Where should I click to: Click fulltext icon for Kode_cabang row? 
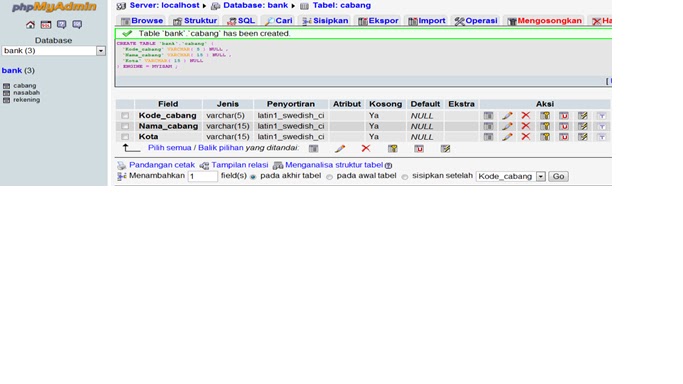[x=602, y=116]
